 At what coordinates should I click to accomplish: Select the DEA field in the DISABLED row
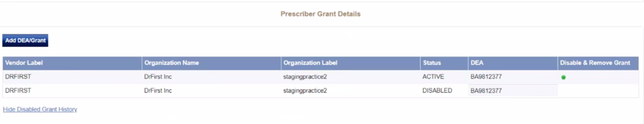coord(513,91)
